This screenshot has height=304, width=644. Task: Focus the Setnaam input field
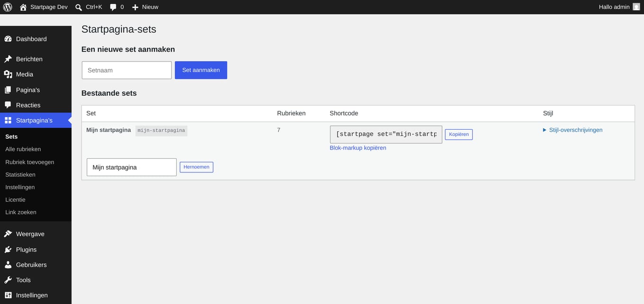click(126, 70)
